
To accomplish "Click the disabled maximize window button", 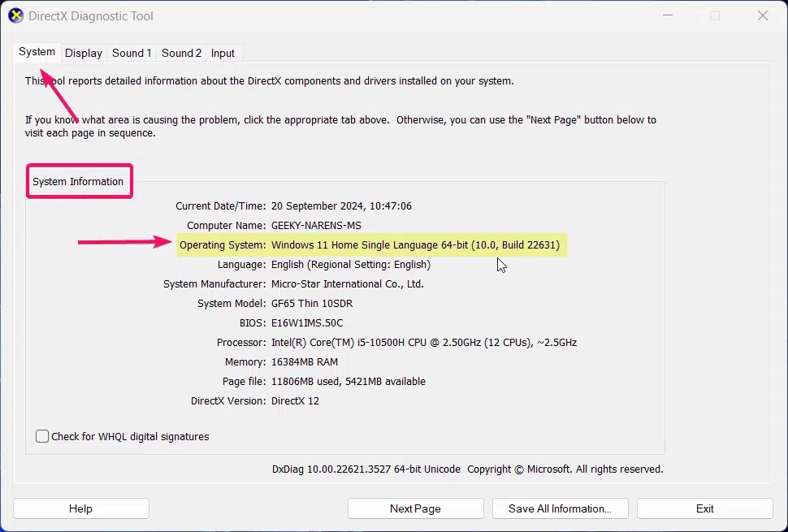I will point(715,15).
